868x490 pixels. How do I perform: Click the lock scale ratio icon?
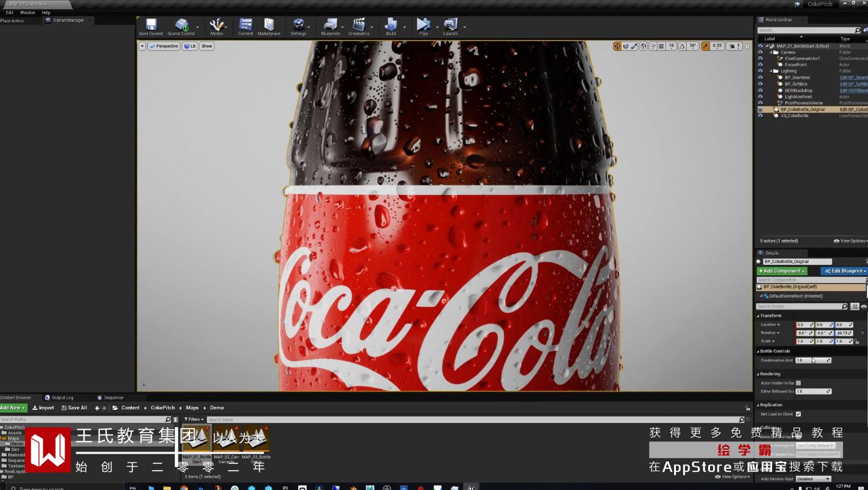(857, 342)
